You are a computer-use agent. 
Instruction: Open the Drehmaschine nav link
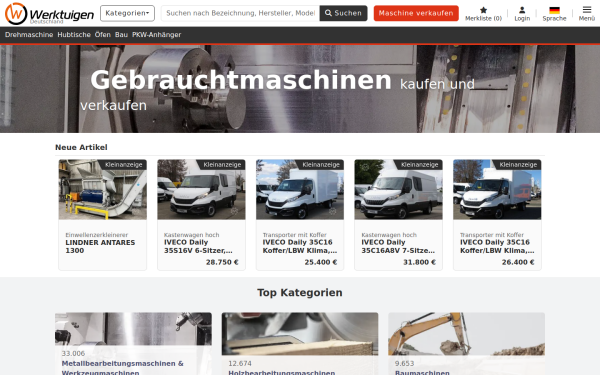(x=29, y=35)
